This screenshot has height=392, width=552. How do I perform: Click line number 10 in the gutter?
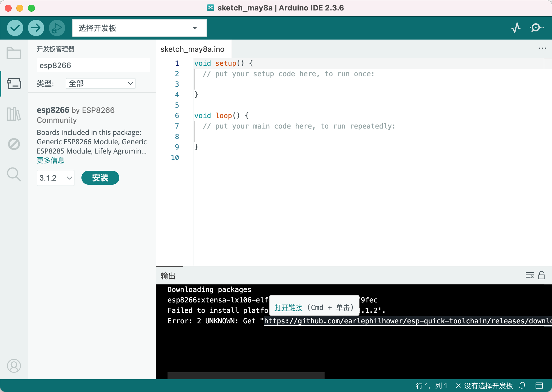coord(175,158)
